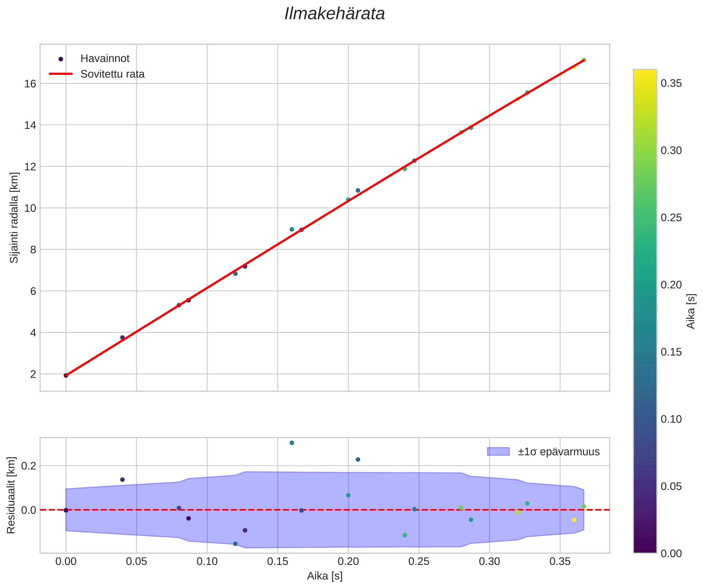Image resolution: width=703 pixels, height=588 pixels.
Task: Click the observation point near 0.04 s, 3.7 km
Action: point(122,337)
